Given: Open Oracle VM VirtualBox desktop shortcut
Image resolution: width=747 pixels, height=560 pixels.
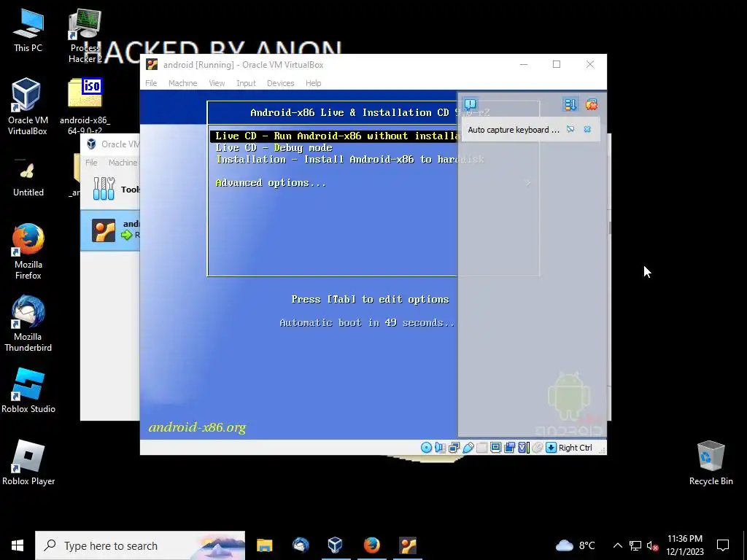Looking at the screenshot, I should (28, 106).
